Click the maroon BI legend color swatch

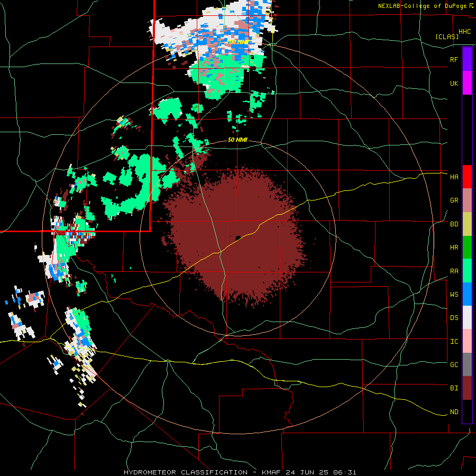[x=467, y=388]
